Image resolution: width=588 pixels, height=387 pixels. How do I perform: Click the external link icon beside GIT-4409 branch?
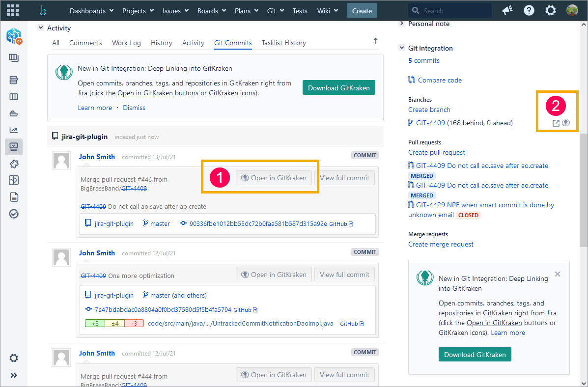[556, 123]
